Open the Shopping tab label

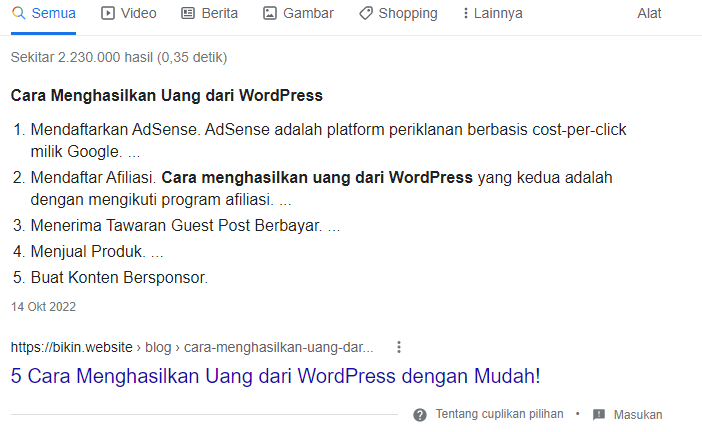click(x=407, y=14)
